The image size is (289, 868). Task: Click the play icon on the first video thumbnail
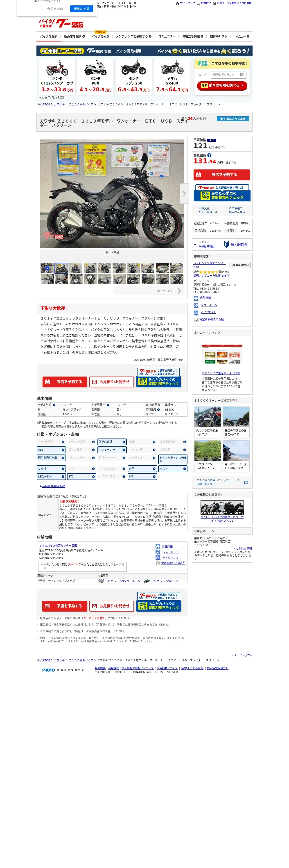(47, 269)
